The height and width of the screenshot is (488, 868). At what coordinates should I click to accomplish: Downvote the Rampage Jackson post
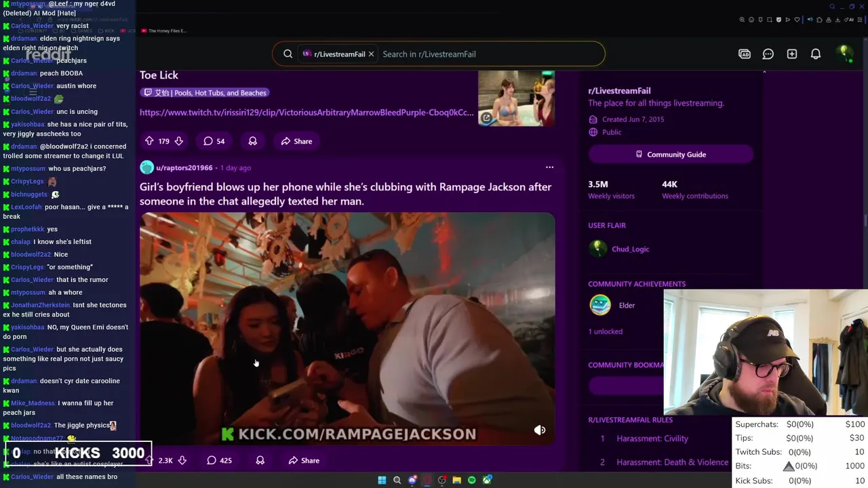(x=182, y=460)
